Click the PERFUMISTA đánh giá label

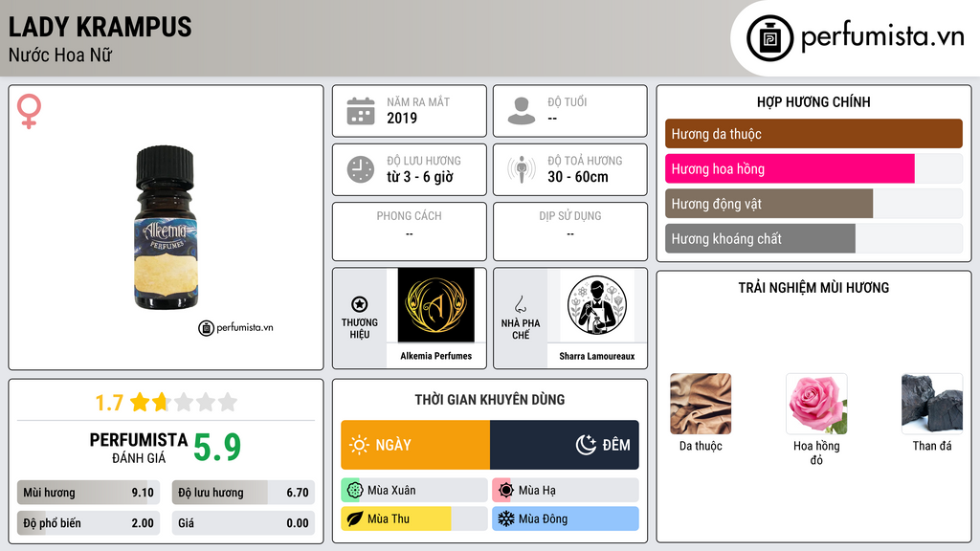[x=138, y=448]
